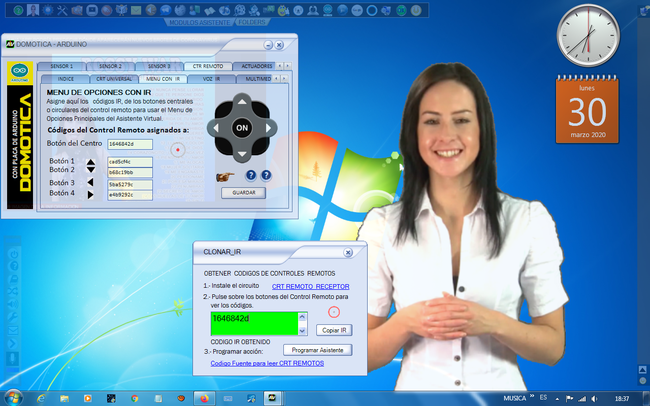Open the VOZ IR sub-tab
The width and height of the screenshot is (650, 406).
pyautogui.click(x=211, y=79)
